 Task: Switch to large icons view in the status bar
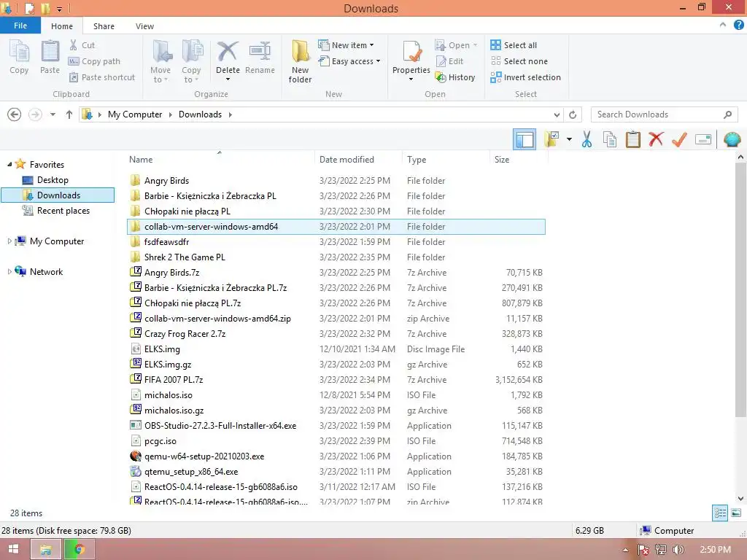pyautogui.click(x=736, y=513)
